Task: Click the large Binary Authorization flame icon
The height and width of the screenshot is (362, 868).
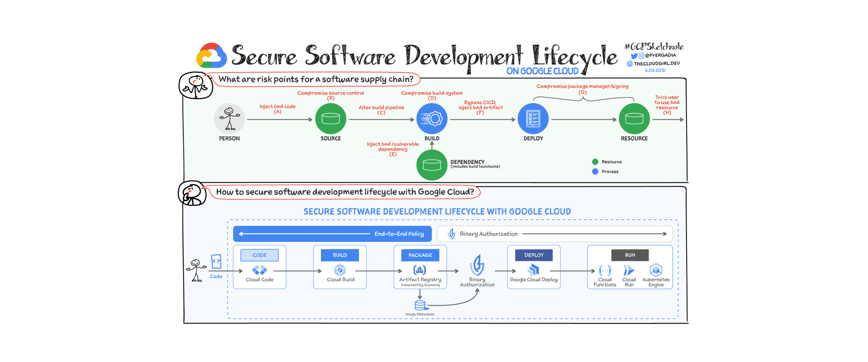Action: coord(477,265)
